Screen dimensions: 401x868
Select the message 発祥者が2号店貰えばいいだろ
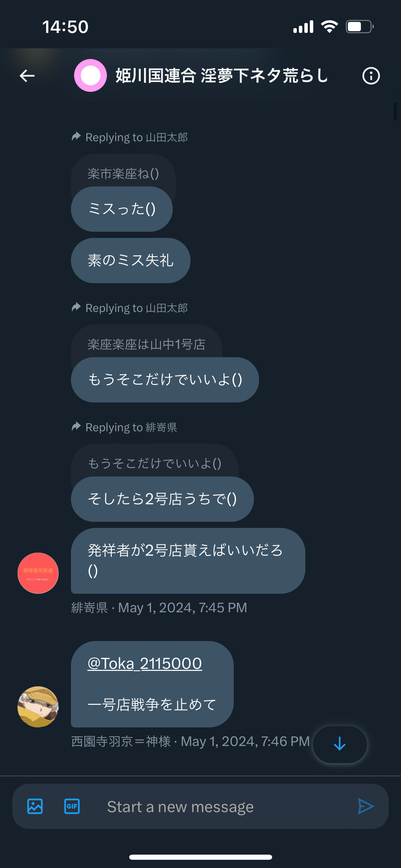click(188, 561)
